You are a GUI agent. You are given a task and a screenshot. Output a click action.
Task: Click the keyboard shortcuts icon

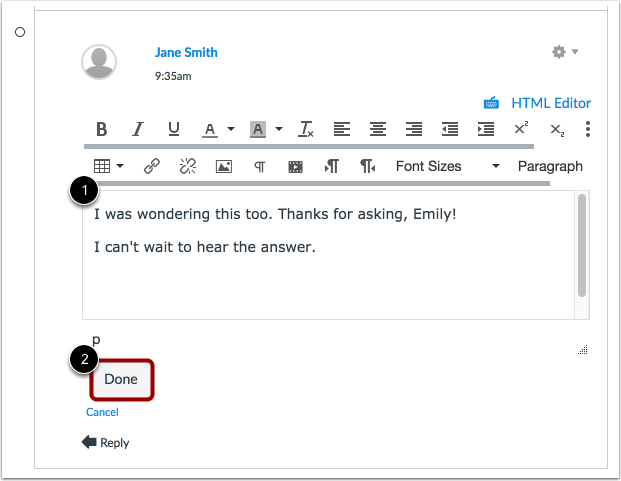[x=491, y=103]
